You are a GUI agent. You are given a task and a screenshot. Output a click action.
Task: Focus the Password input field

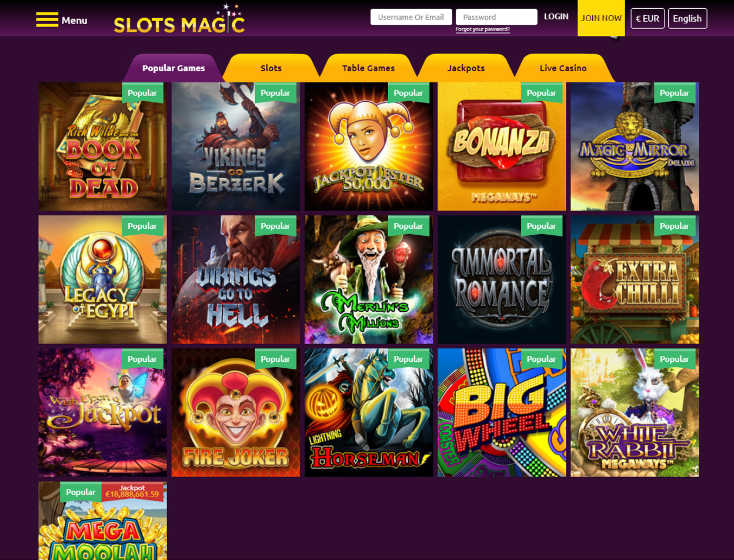496,17
